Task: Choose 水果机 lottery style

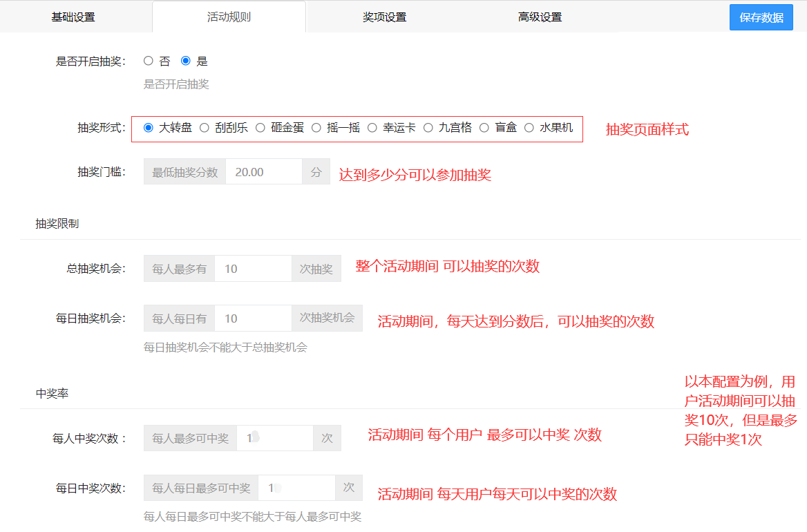Action: pos(529,128)
